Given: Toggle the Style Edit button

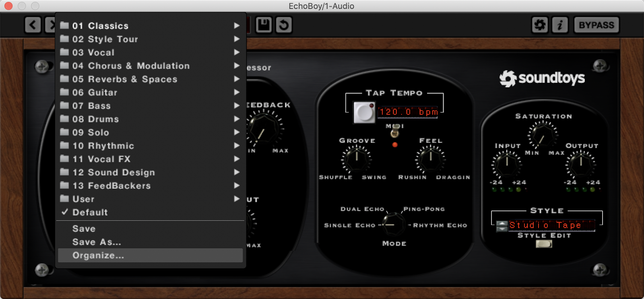Looking at the screenshot, I should click(x=544, y=243).
